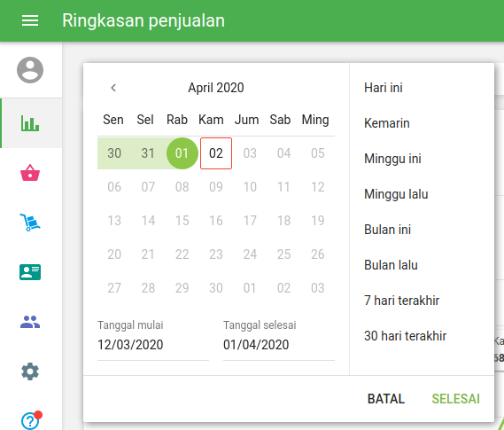Confirm with the SELESAI button
Viewport: 504px width, 430px height.
(x=455, y=399)
